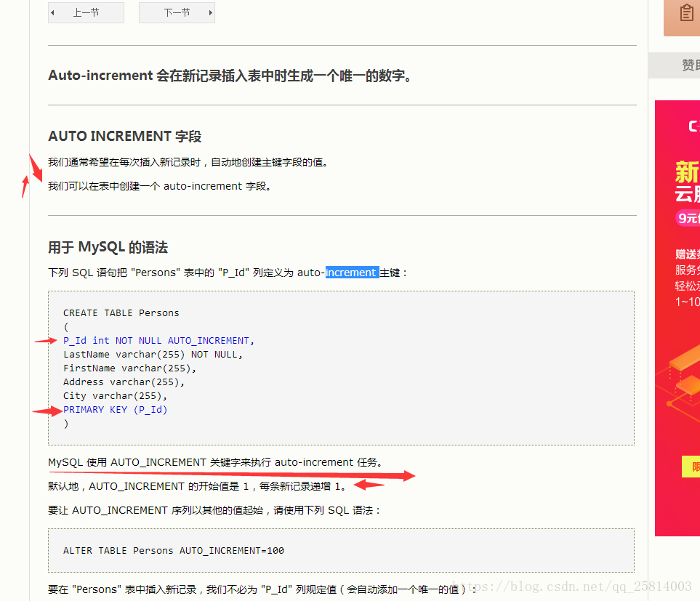
Task: Click the sentence starting "要让 AUTO_INCREMENT 序列以其他的值起始"
Action: point(214,510)
